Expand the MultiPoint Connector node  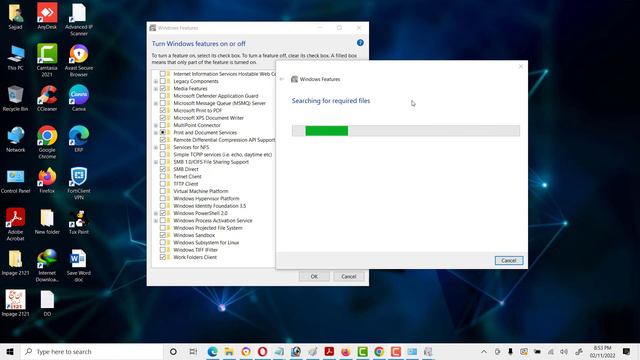coord(156,126)
